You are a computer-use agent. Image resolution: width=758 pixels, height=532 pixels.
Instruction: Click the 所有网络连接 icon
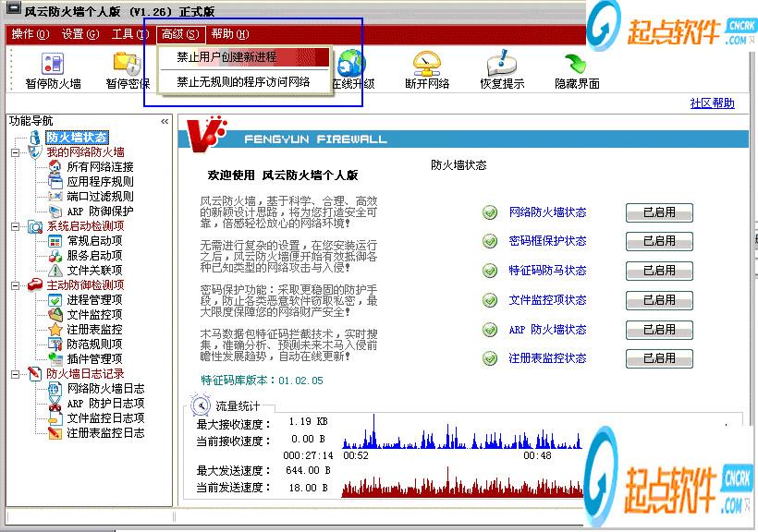pyautogui.click(x=55, y=166)
